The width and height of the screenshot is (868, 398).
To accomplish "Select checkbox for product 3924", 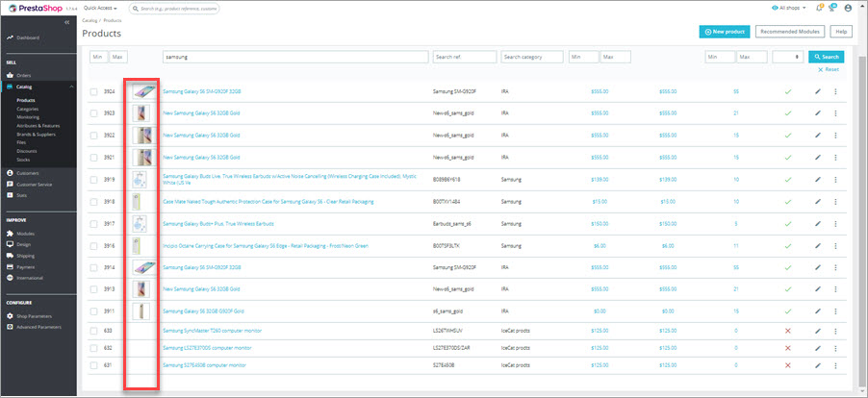I will [x=94, y=91].
